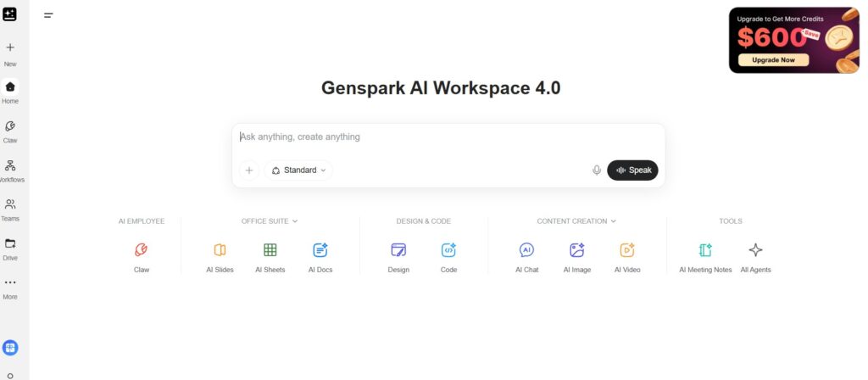
Task: Click the Genspark AI Workspace 4.0 heading
Action: [441, 88]
